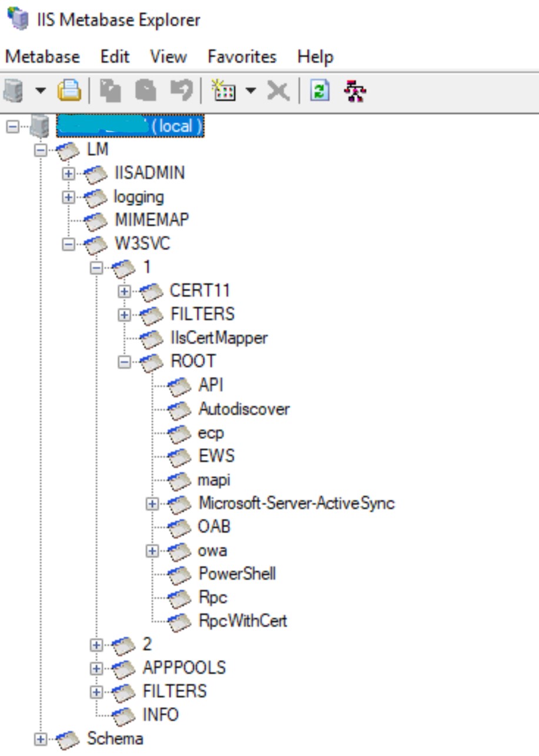Screen dimensions: 539x756
Task: Click the server connect toolbar icon
Action: click(14, 91)
